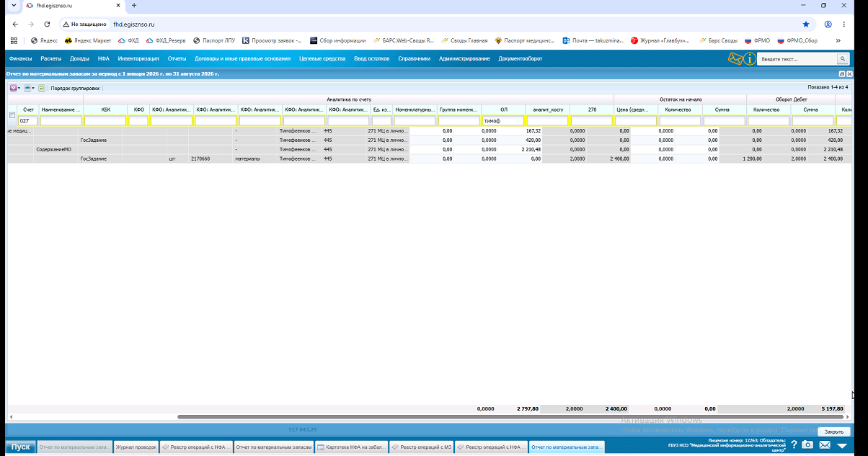Refresh the report with the green arrows icon

click(x=42, y=88)
